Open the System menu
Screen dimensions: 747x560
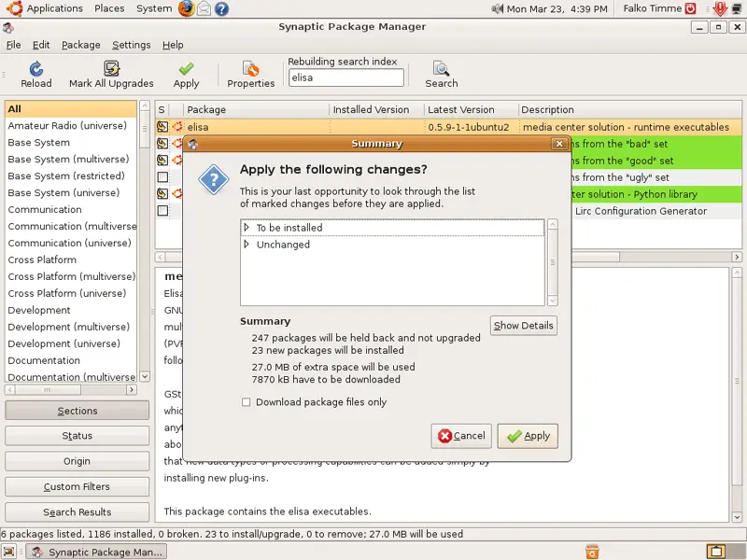click(154, 8)
